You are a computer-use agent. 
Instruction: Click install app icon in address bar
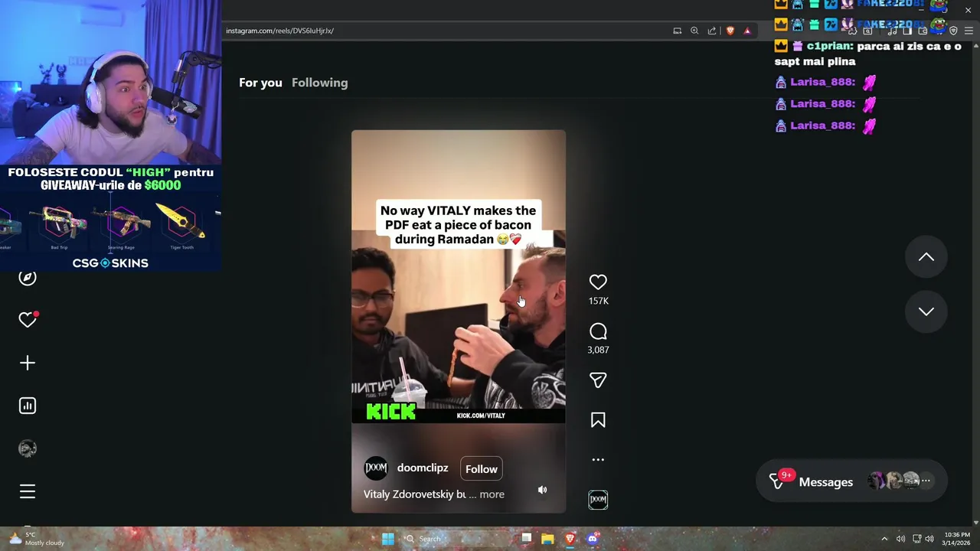click(x=677, y=31)
